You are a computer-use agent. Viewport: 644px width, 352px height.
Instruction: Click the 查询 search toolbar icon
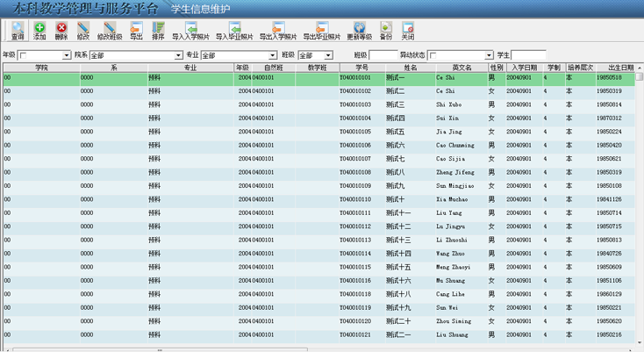point(17,31)
